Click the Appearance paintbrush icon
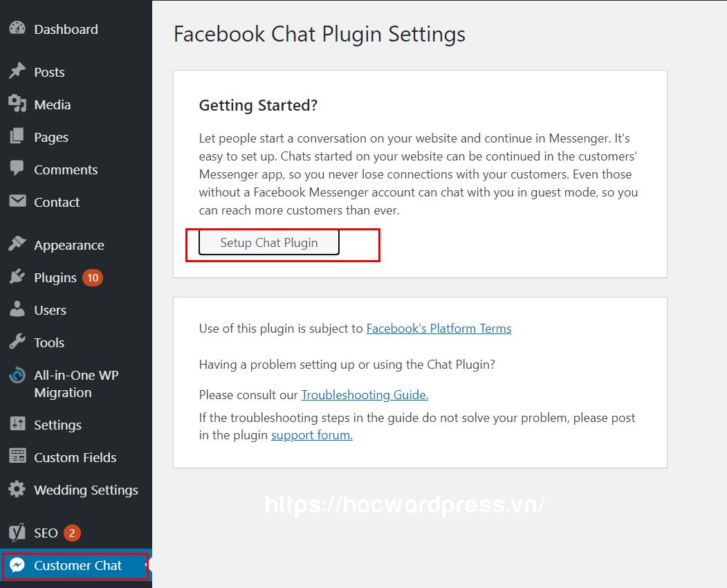727x588 pixels. pos(17,245)
